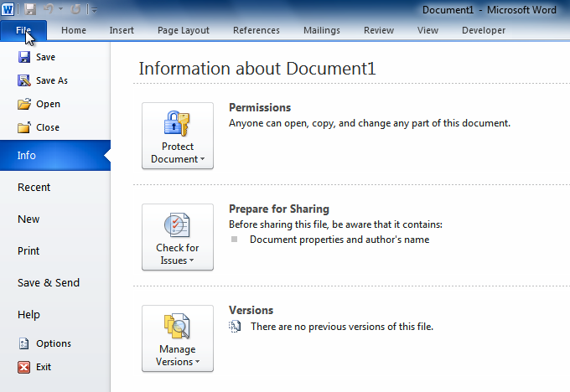Open the Recent documents section

click(x=34, y=188)
